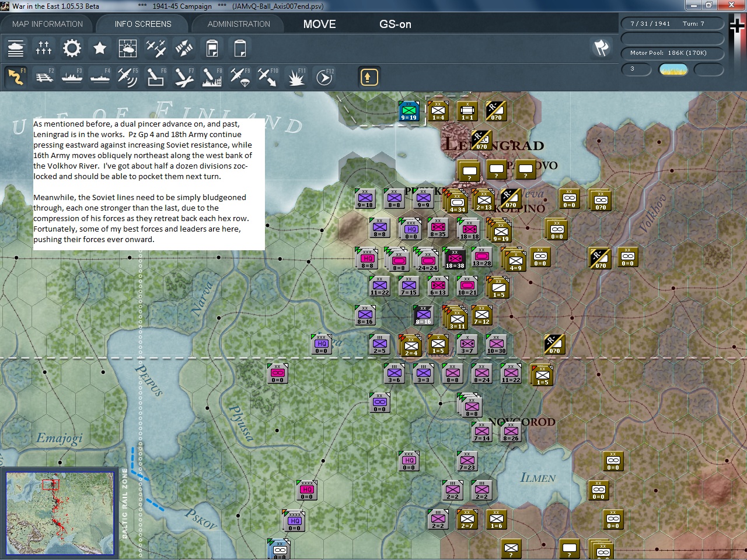Click the yellow up-arrow button
The height and width of the screenshot is (560, 747).
(369, 77)
